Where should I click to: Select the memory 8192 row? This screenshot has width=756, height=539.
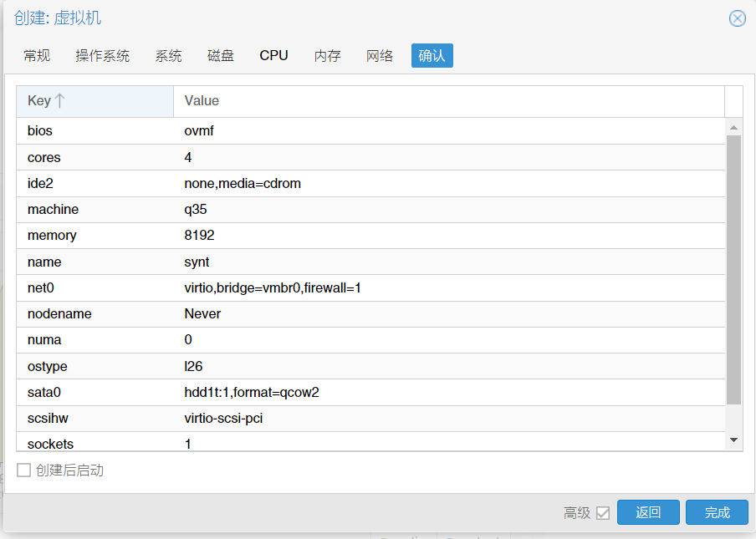[x=370, y=236]
